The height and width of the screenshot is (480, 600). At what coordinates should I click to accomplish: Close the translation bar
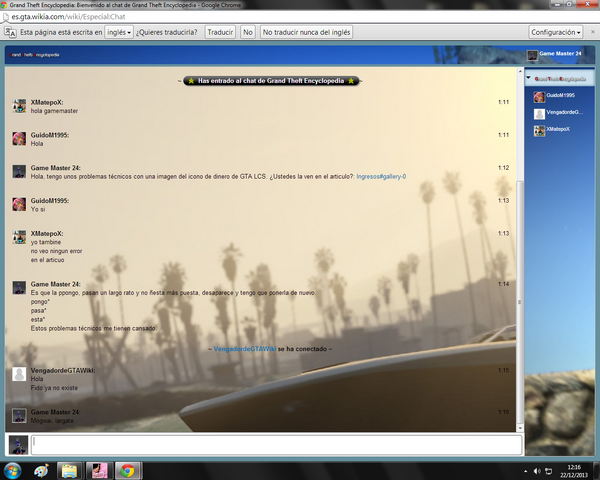593,32
